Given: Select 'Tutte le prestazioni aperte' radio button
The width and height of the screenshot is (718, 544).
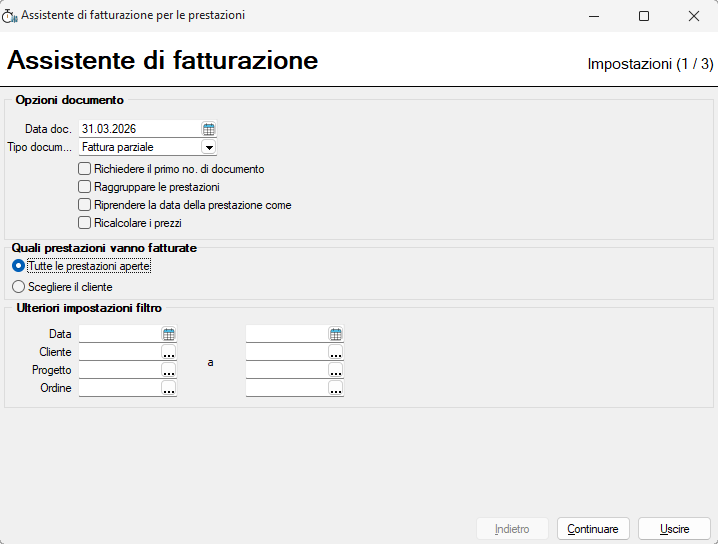Looking at the screenshot, I should point(18,266).
